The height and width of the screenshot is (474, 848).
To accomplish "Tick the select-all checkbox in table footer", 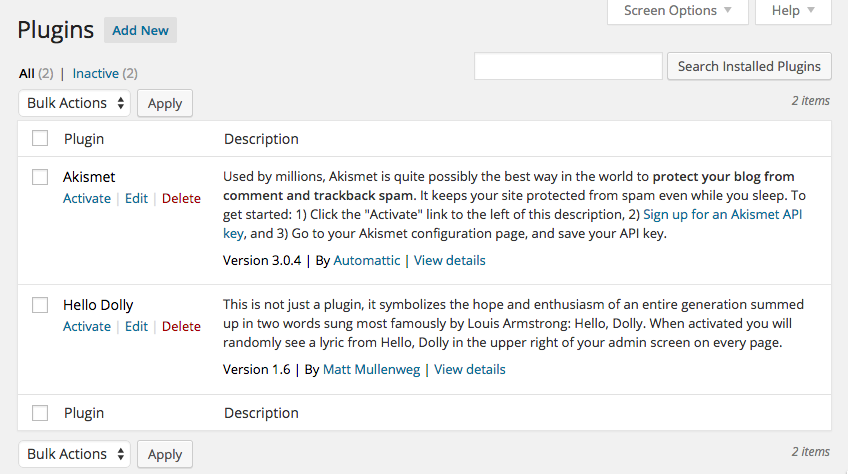I will (40, 413).
